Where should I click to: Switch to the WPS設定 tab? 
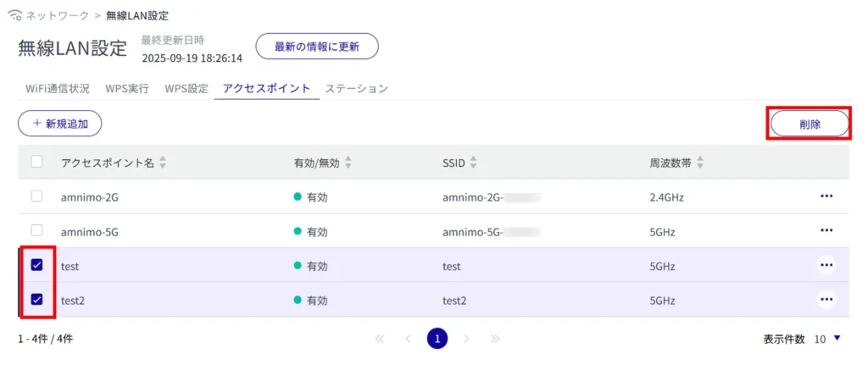[186, 88]
